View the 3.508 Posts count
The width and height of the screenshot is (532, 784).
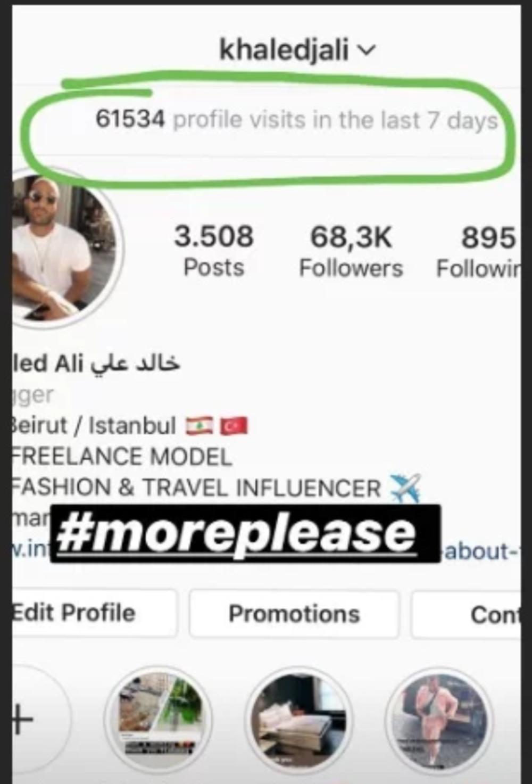[214, 251]
